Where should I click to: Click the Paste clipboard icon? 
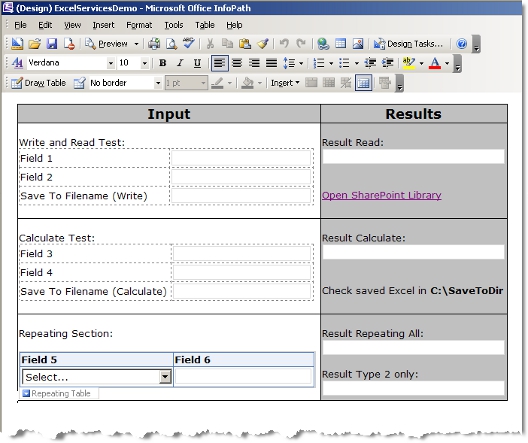pos(245,44)
